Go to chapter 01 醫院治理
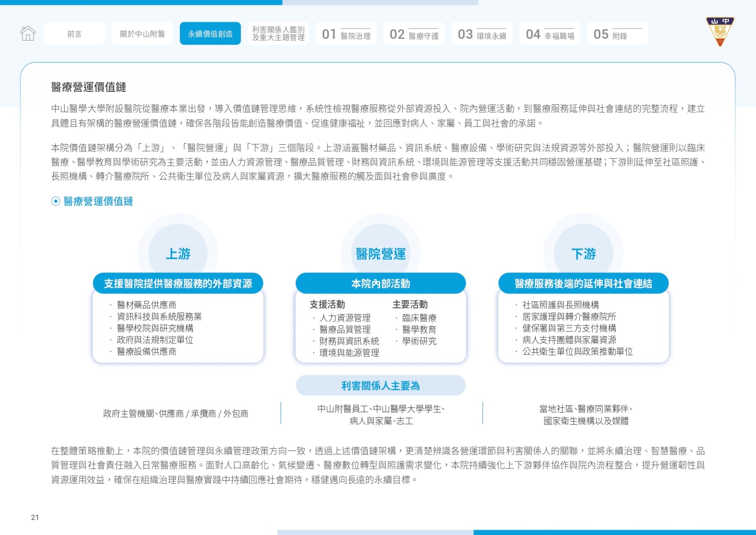Screen dimensions: 756x535 (346, 33)
